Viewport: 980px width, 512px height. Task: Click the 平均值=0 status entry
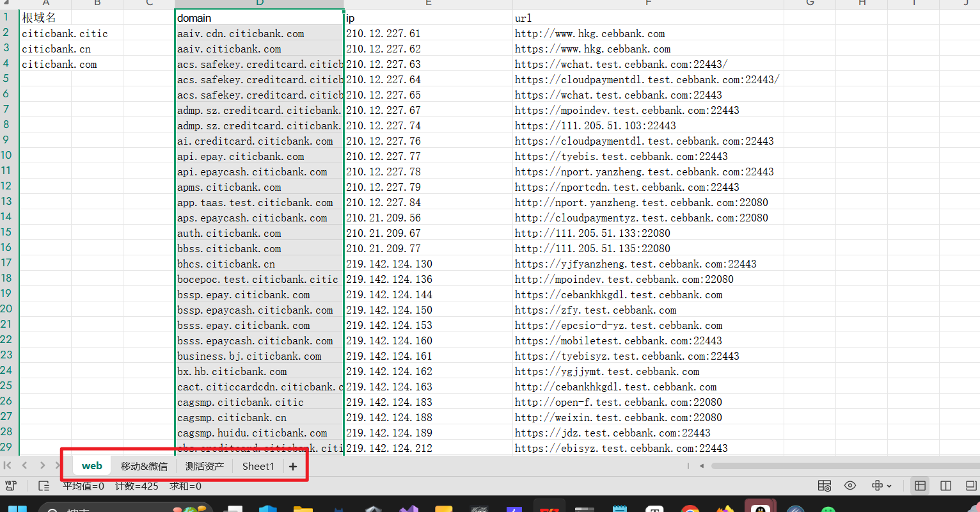pyautogui.click(x=83, y=486)
